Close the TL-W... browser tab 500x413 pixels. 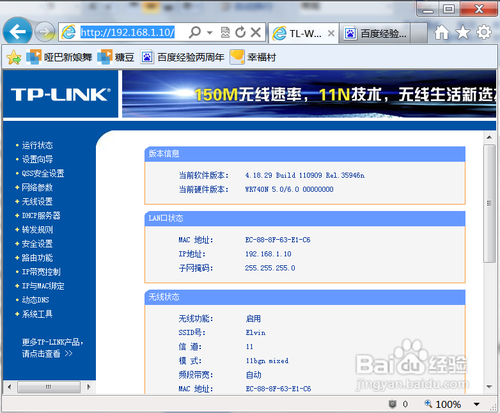pyautogui.click(x=331, y=33)
